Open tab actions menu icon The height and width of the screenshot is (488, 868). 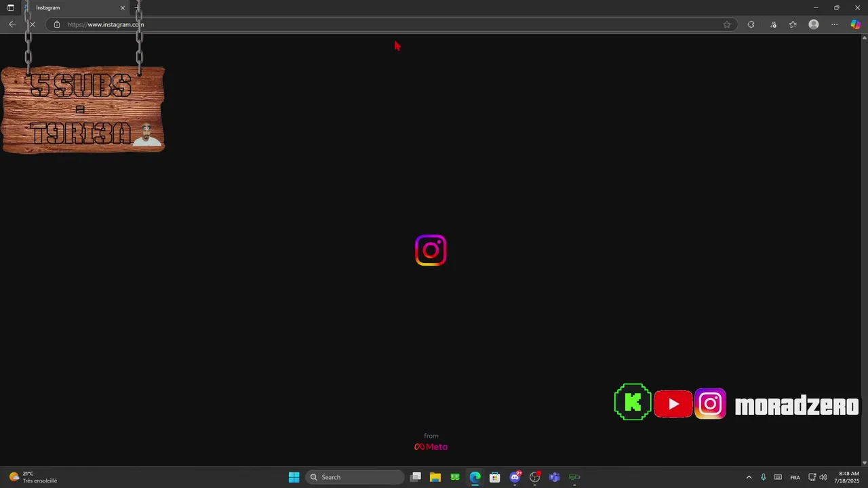(10, 7)
